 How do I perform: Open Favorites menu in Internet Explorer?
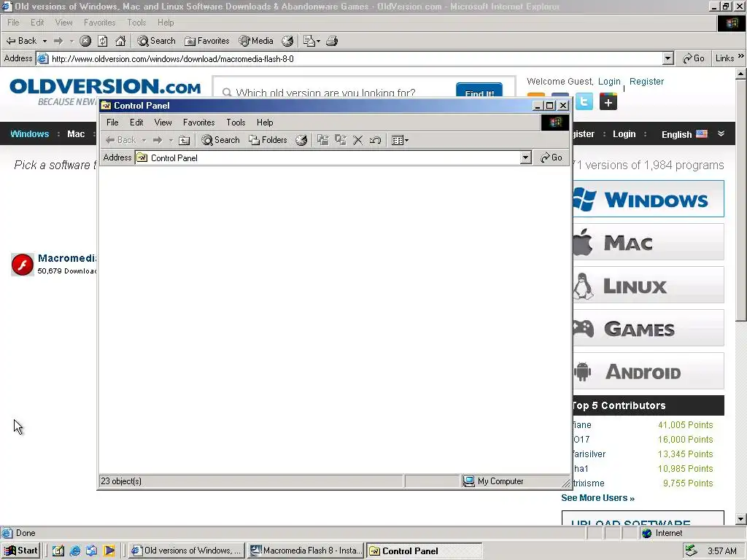(99, 23)
